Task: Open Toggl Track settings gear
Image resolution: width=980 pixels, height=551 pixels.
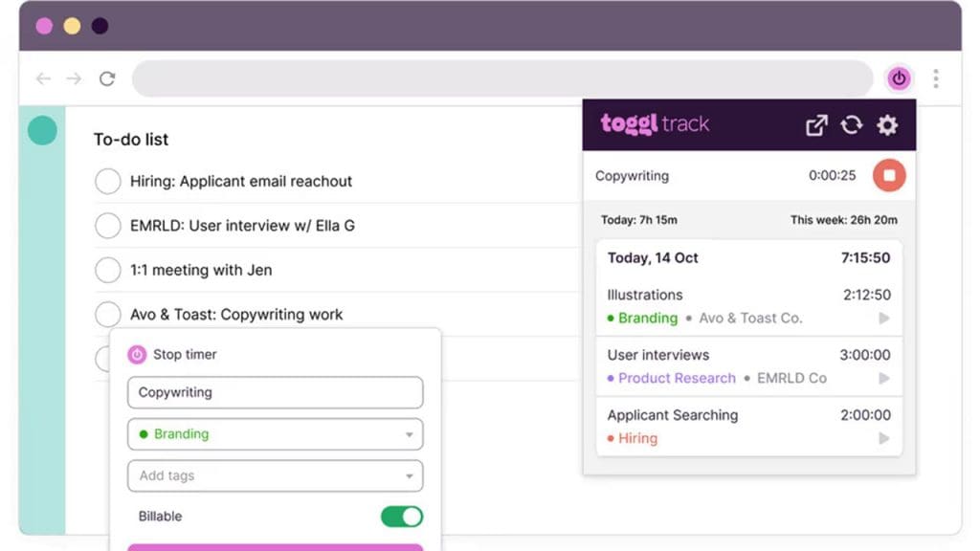Action: [x=887, y=125]
